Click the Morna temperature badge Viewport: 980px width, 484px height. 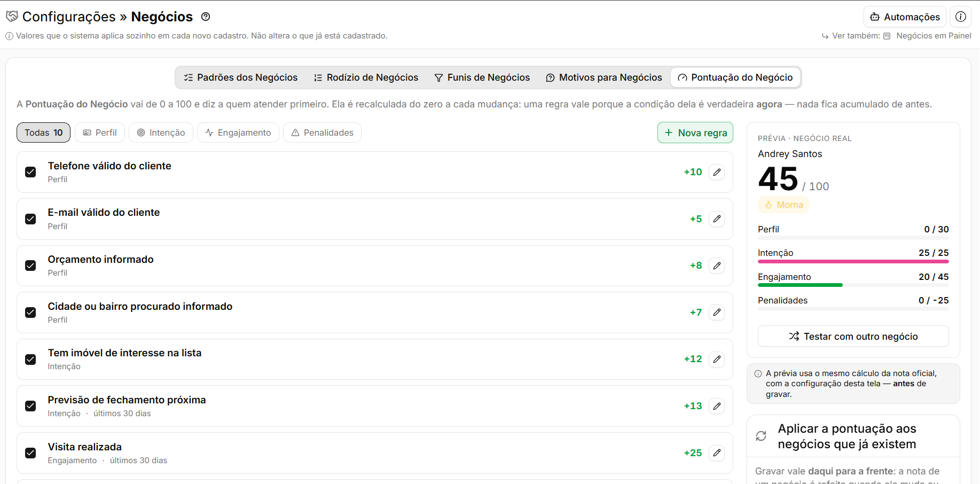point(783,205)
